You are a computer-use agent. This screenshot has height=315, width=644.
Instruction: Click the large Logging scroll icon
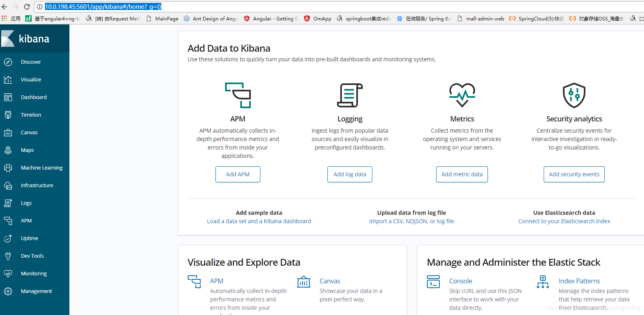click(350, 95)
